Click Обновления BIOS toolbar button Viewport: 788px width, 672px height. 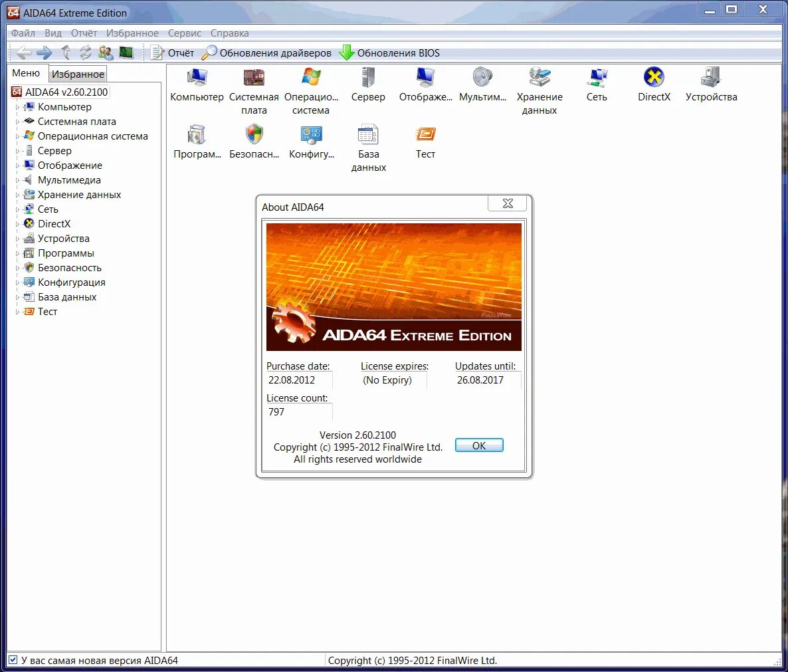click(389, 53)
